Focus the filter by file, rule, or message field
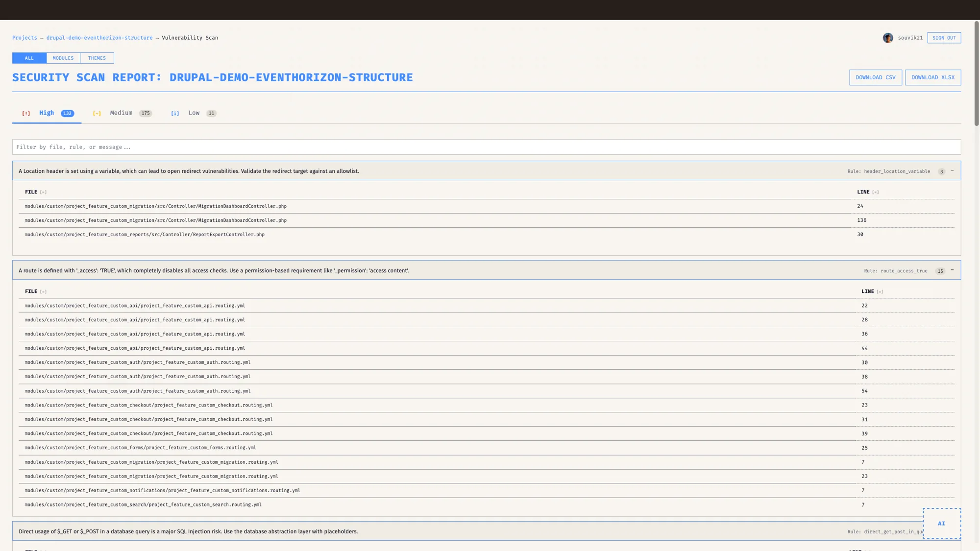980x551 pixels. tap(487, 147)
